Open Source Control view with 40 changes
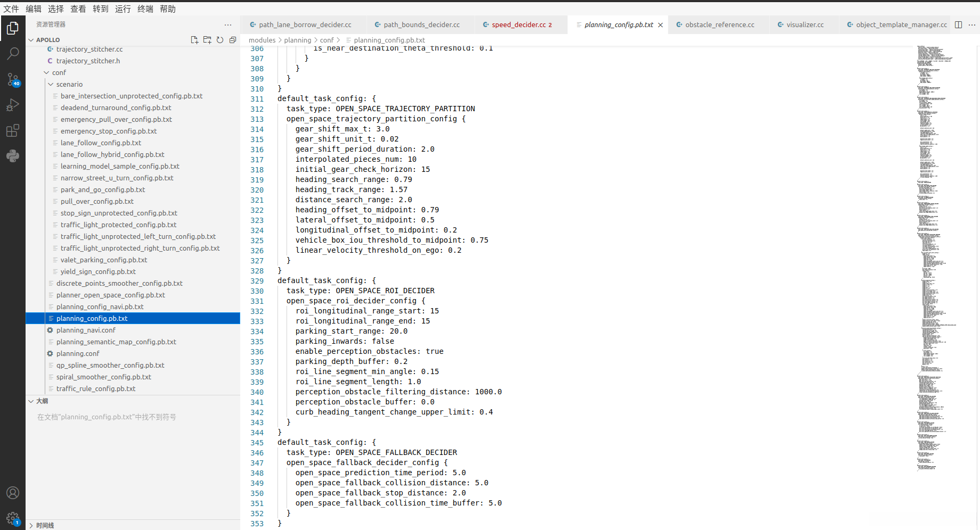Viewport: 980px width, 530px height. click(13, 80)
